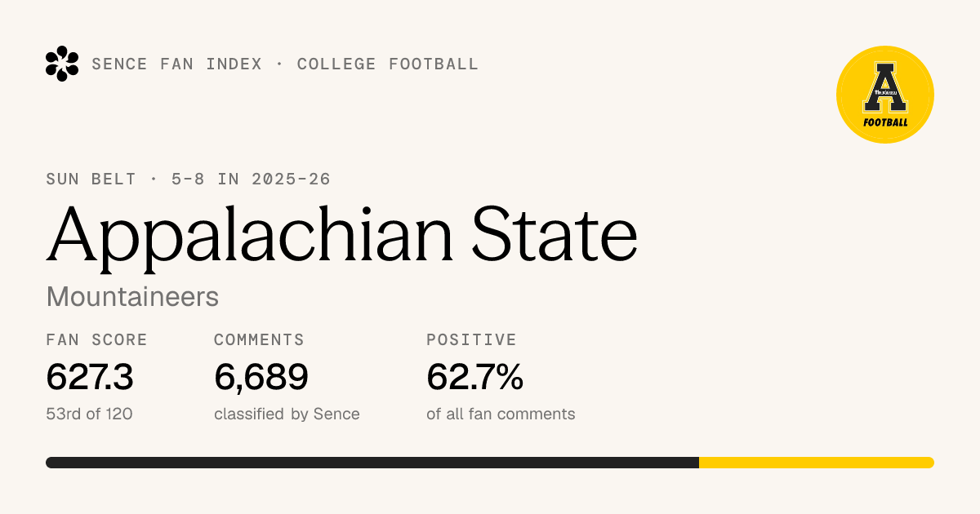Click the Appalachian State title

pos(342,234)
